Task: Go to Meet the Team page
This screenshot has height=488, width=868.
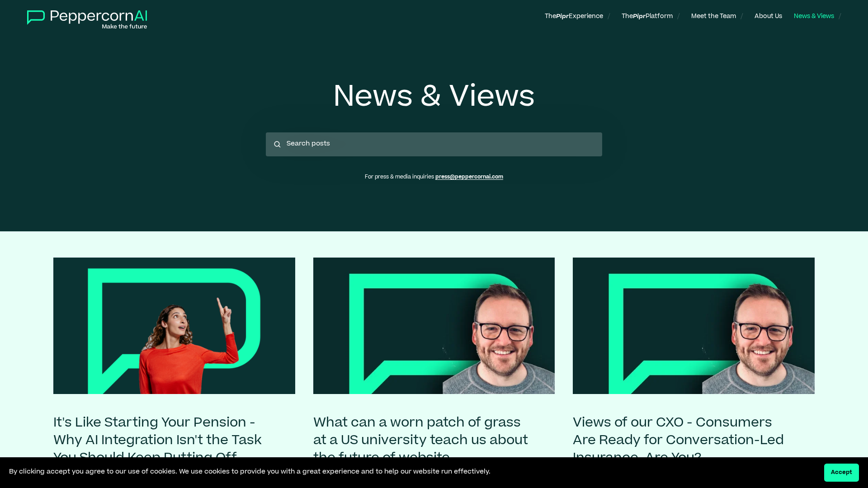Action: [713, 16]
